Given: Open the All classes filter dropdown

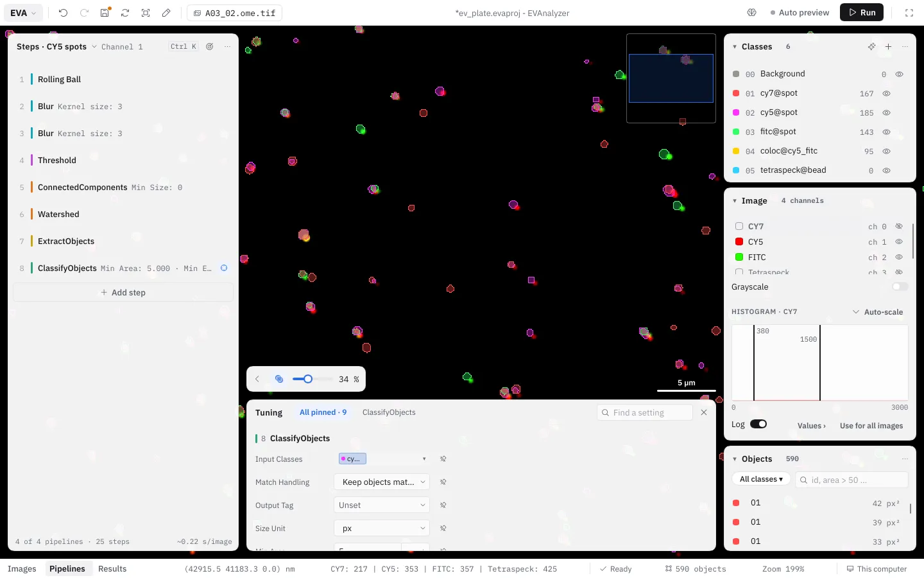Looking at the screenshot, I should coord(762,479).
